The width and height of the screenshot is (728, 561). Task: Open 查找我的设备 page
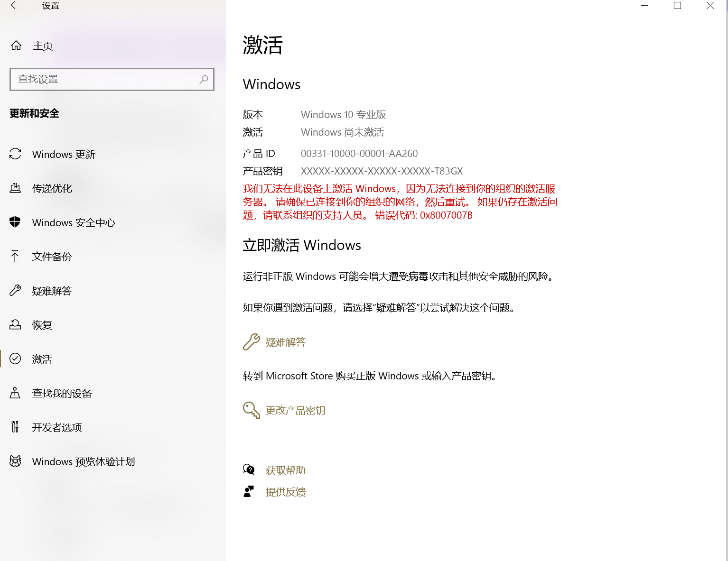62,393
